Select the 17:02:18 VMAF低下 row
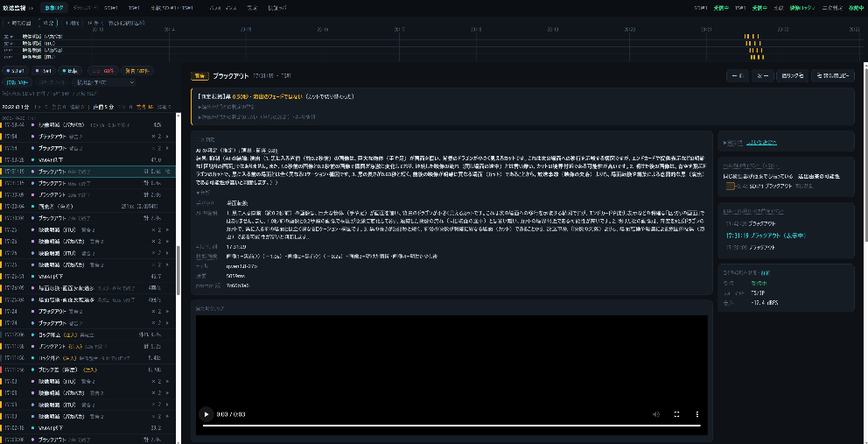 (x=87, y=427)
